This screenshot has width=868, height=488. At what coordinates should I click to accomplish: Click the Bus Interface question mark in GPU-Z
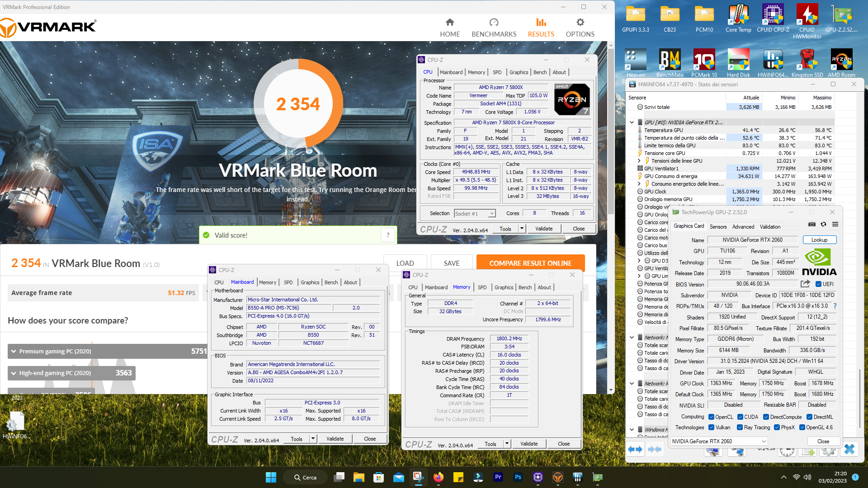point(835,306)
